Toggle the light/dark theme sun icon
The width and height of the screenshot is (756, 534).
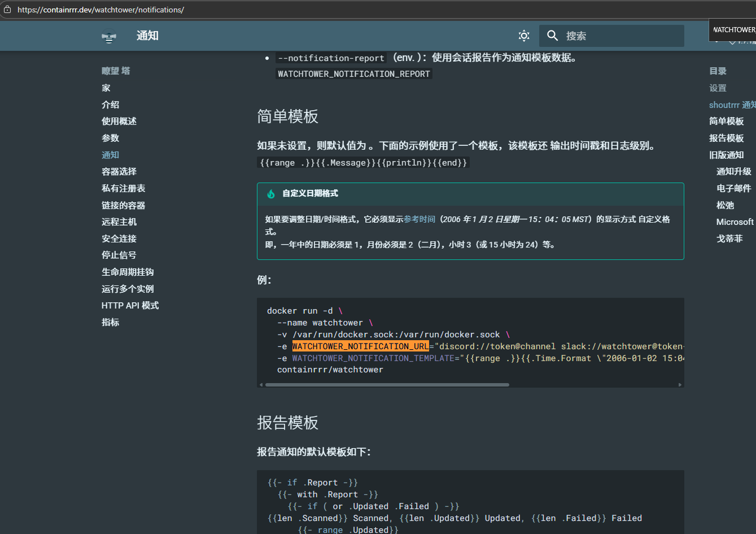point(524,36)
